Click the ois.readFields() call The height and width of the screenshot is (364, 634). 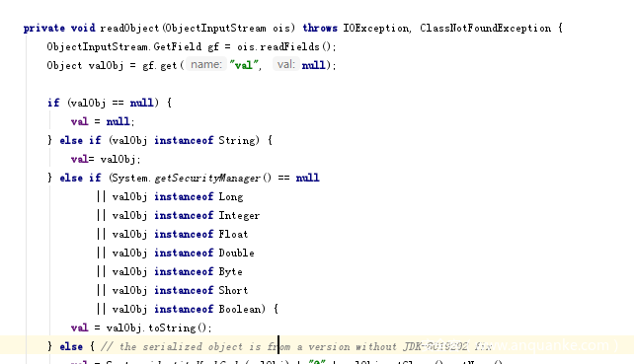[284, 47]
